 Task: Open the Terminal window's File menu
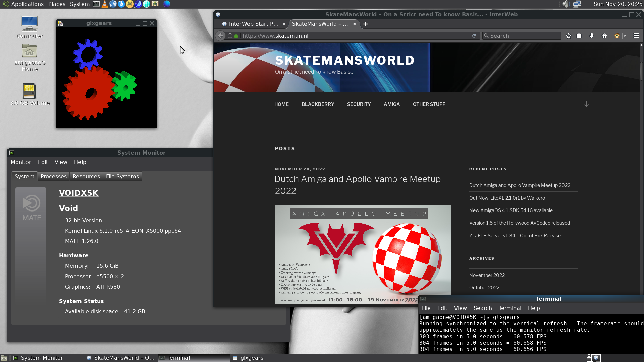click(426, 308)
